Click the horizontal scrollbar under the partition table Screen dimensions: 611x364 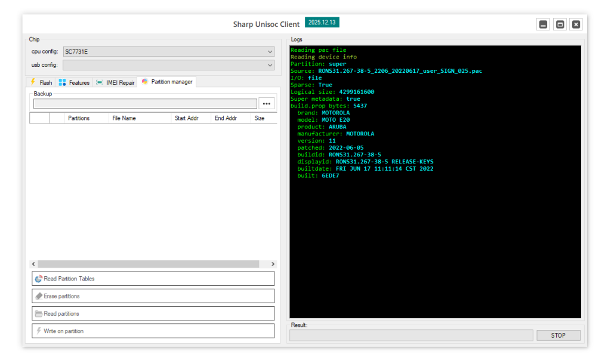click(x=153, y=264)
